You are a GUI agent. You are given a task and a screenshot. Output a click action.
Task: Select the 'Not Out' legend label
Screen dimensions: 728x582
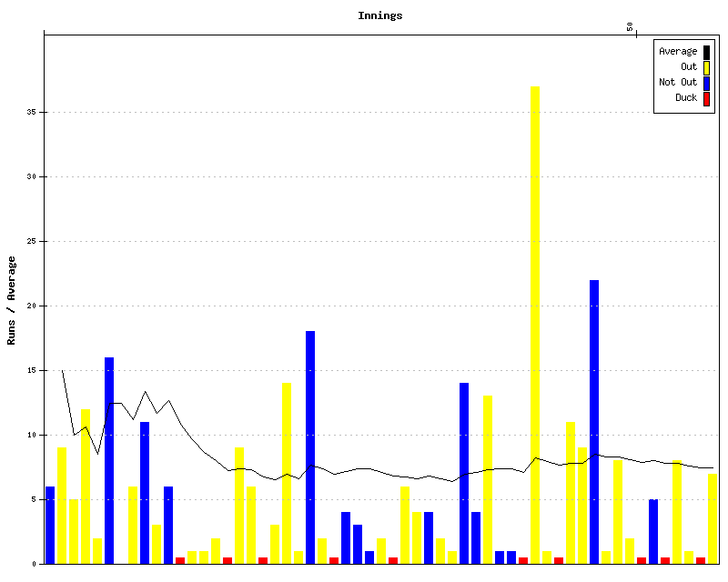click(678, 82)
